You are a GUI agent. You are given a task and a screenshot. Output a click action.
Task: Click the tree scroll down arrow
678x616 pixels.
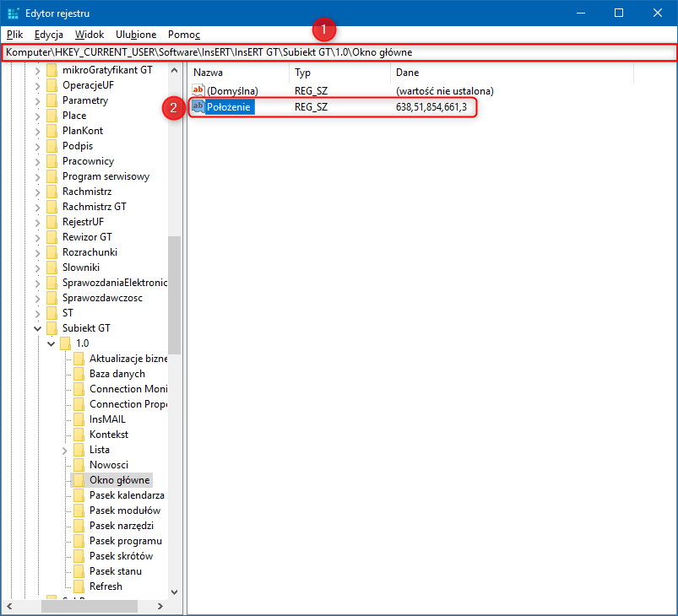point(174,592)
